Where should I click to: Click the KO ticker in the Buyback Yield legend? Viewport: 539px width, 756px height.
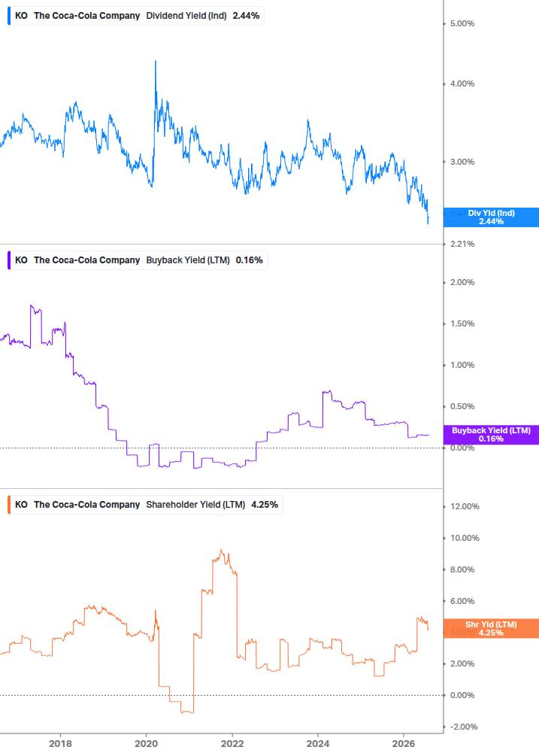(21, 260)
